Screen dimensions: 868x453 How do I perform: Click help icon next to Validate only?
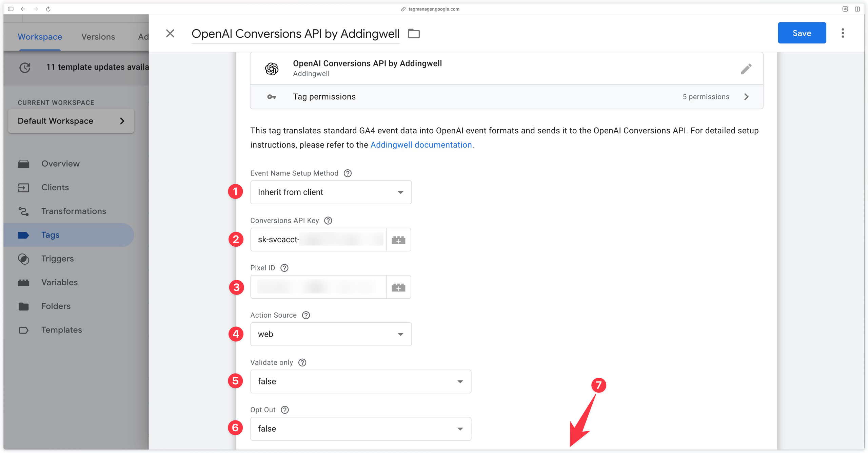(x=302, y=363)
